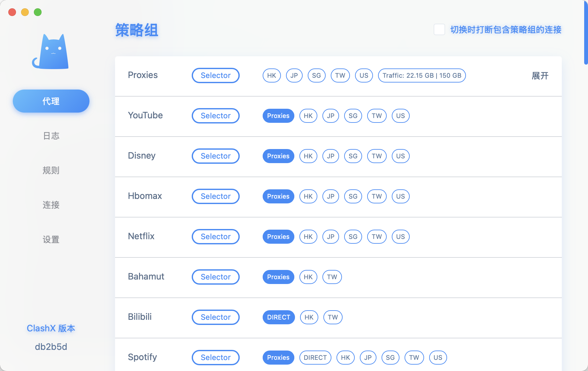Select US in the Proxies group
Image resolution: width=588 pixels, height=371 pixels.
pyautogui.click(x=364, y=75)
